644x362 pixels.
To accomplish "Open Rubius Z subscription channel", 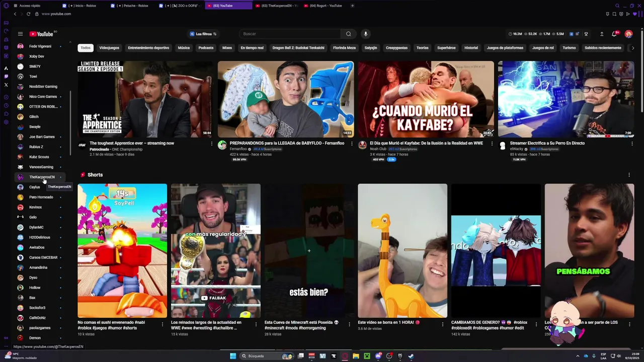I will (40, 147).
